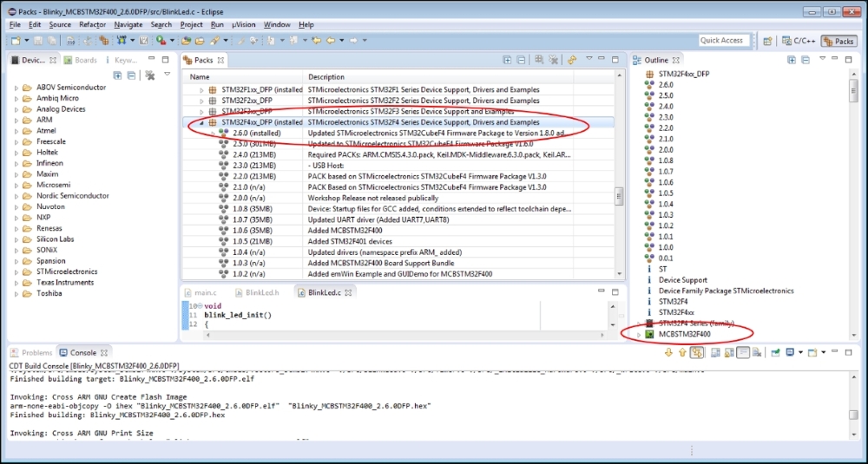Click the Packs refresh/update icon
The height and width of the screenshot is (464, 868).
coord(571,60)
